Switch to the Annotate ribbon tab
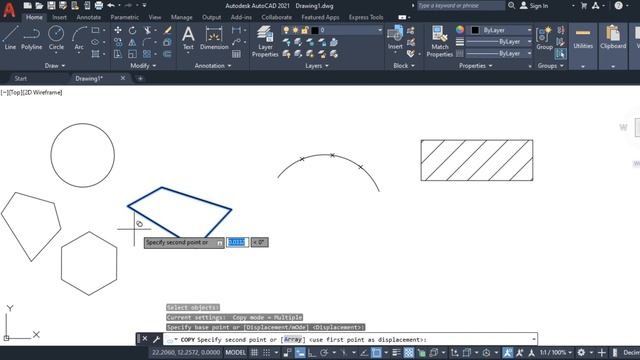The width and height of the screenshot is (640, 360). pos(89,17)
